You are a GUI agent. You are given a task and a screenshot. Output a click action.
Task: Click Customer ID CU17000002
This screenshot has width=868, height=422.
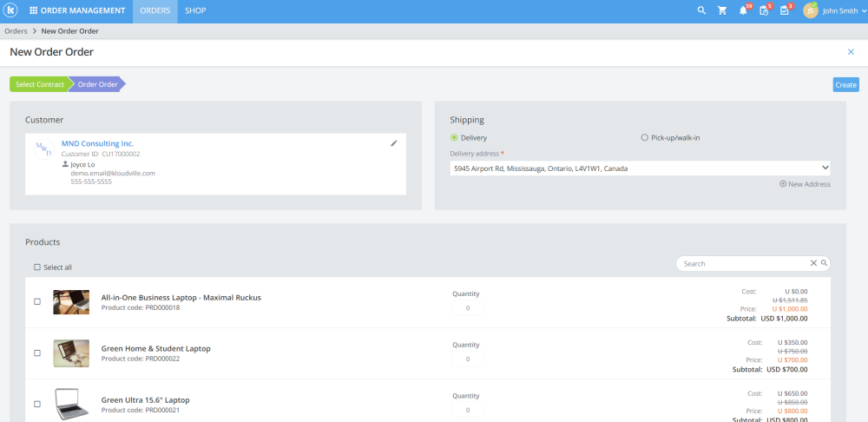click(101, 154)
